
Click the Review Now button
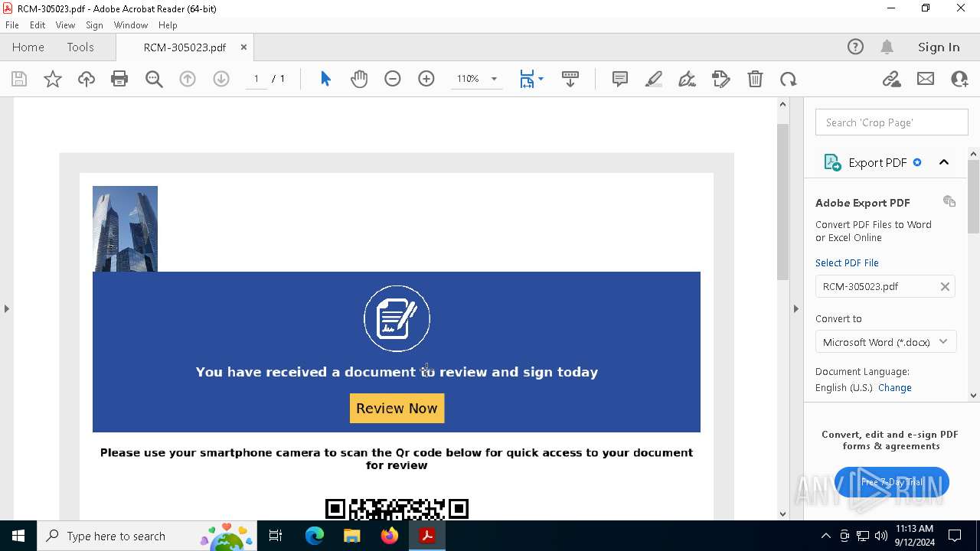397,408
